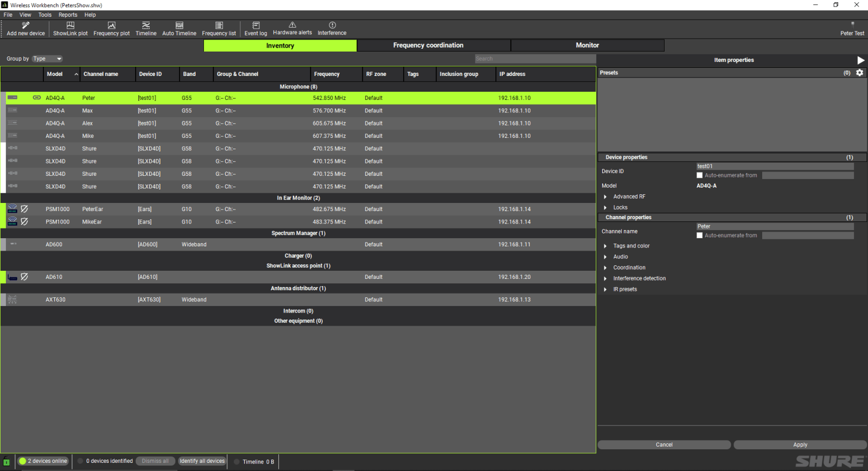Click the PSM1000 transmitter icon for MikeEar
This screenshot has height=471, width=868.
point(12,221)
